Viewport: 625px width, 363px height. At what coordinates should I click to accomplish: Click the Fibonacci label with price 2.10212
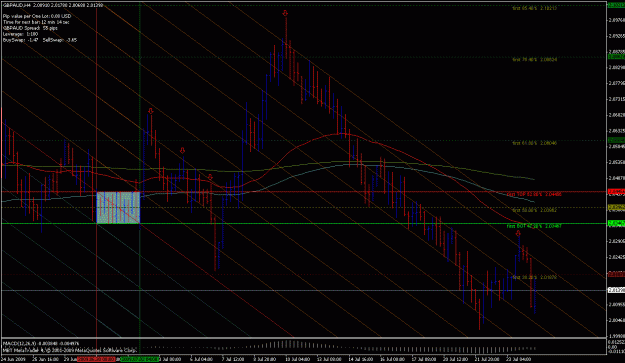click(535, 8)
